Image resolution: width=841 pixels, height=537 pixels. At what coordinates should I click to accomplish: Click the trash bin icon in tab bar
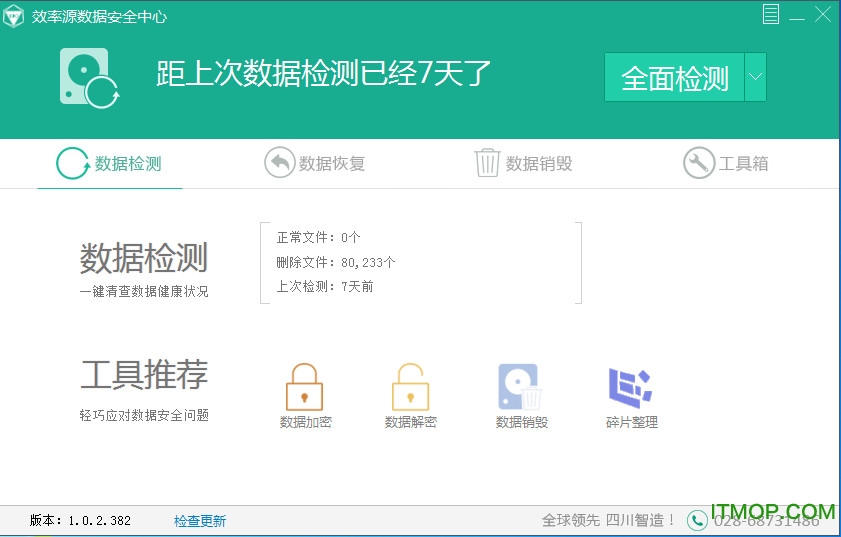487,163
